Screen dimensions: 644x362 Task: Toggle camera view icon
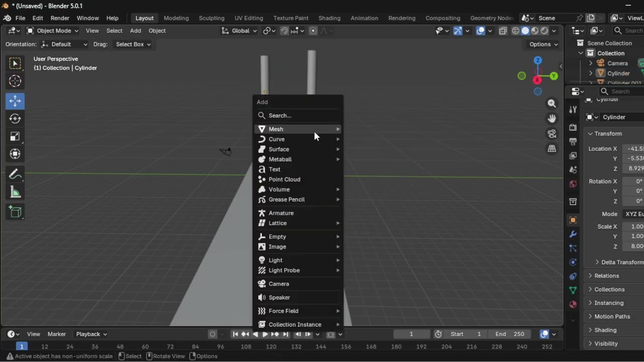(552, 133)
